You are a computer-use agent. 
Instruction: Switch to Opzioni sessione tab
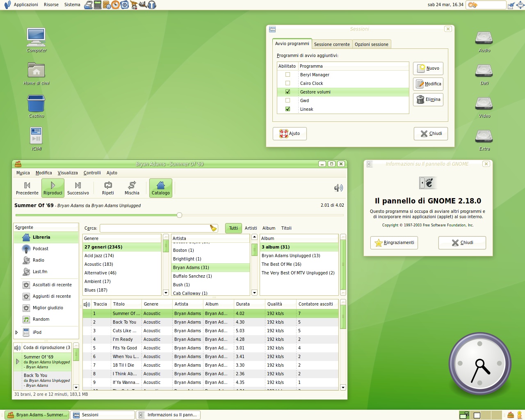(x=372, y=44)
